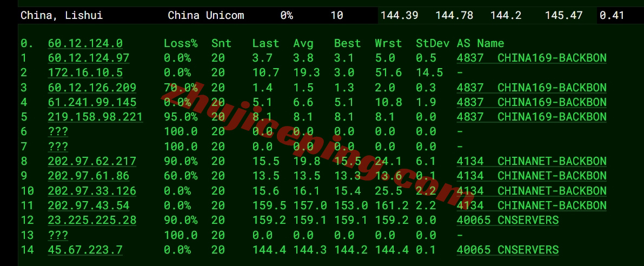Screen dimensions: 644x266
Task: Open IP link 202.97.61.86
Action: pos(88,176)
